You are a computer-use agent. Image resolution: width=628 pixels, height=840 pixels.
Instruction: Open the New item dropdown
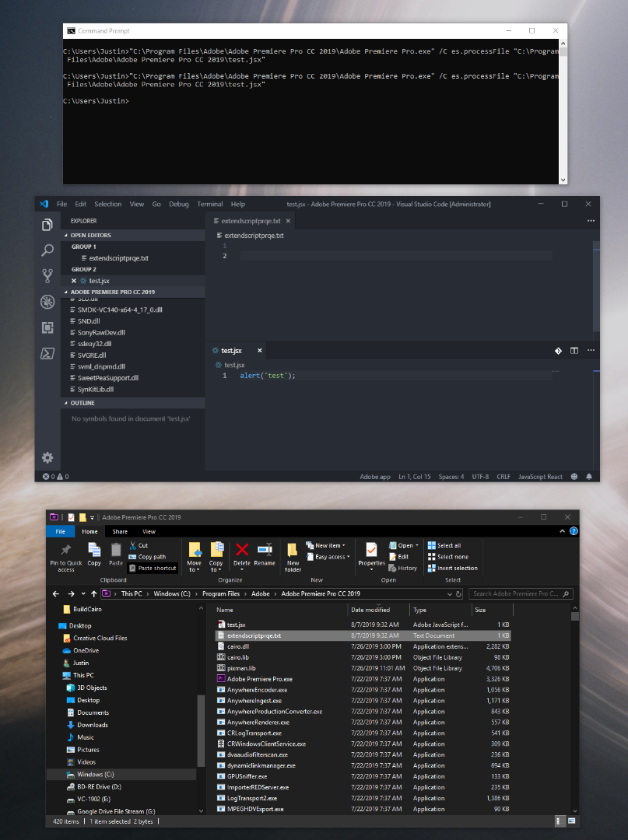tap(326, 545)
